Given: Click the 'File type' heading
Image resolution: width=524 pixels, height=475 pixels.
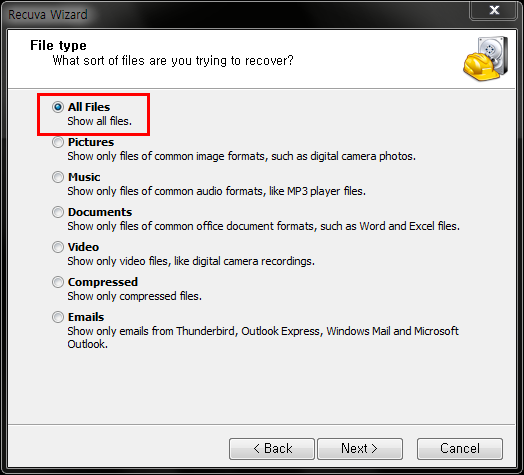Looking at the screenshot, I should (58, 45).
